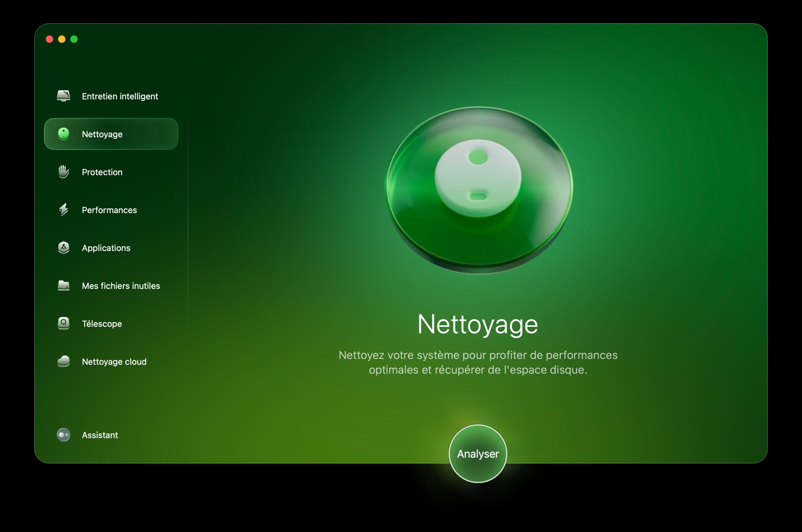The height and width of the screenshot is (532, 802).
Task: Minimize the window with the yellow button
Action: [62, 39]
